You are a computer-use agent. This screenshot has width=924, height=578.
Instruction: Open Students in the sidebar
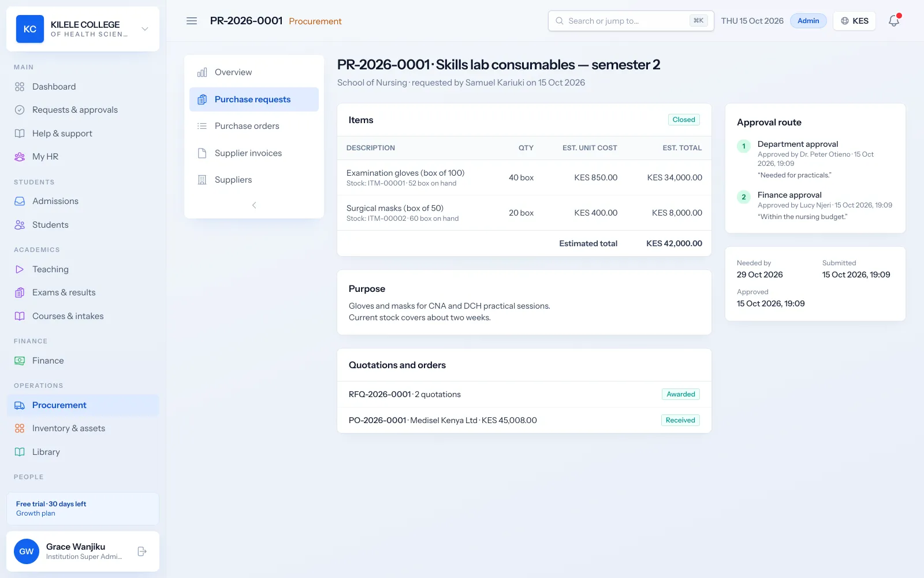pos(83,225)
